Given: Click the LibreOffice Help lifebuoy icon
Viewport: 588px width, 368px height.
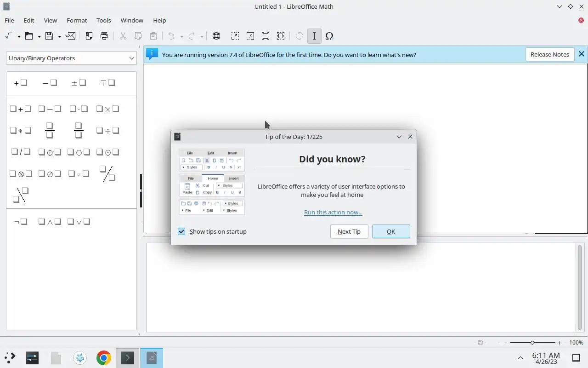Looking at the screenshot, I should tap(216, 36).
